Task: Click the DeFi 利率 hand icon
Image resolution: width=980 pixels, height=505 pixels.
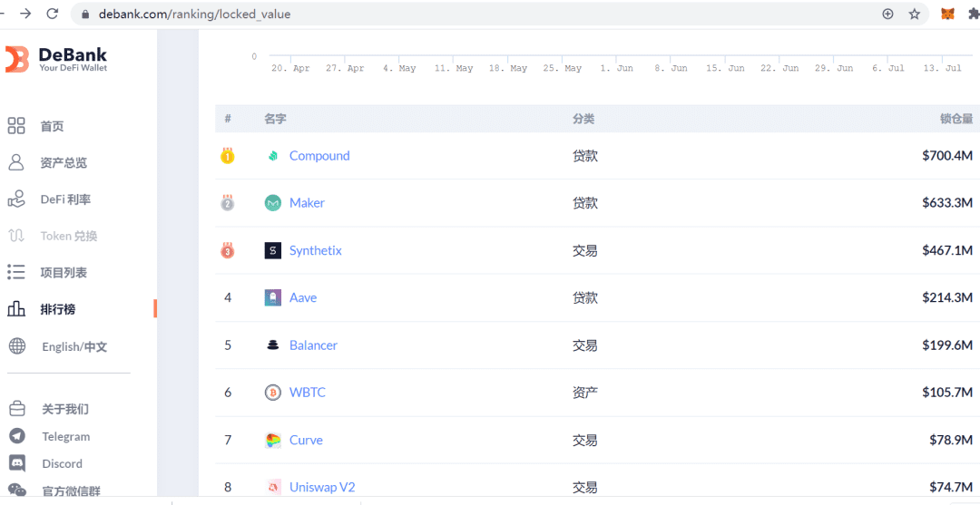Action: pos(16,199)
